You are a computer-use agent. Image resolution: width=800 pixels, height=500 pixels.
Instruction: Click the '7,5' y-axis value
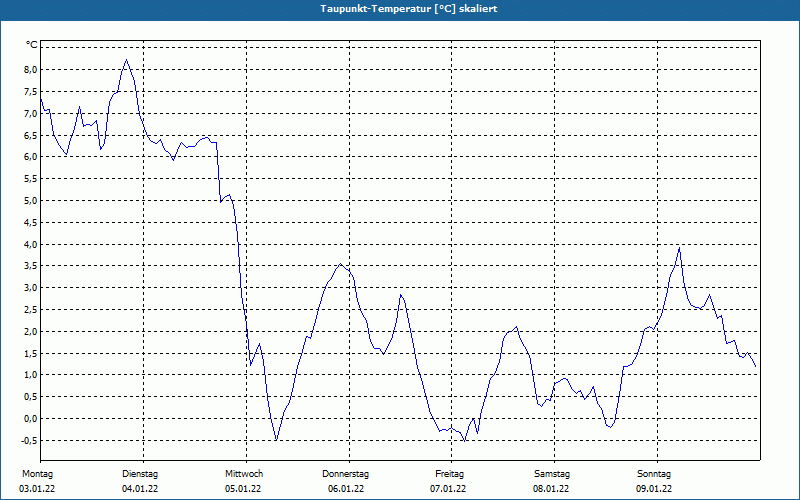tap(31, 91)
